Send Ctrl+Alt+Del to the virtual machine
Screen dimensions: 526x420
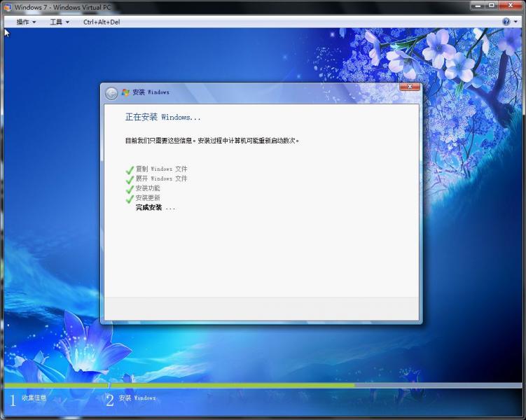(x=102, y=22)
